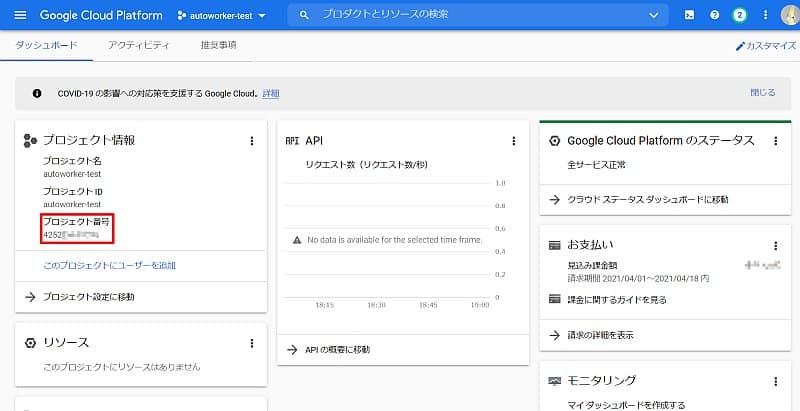Expand the search bar dropdown arrow

point(654,15)
